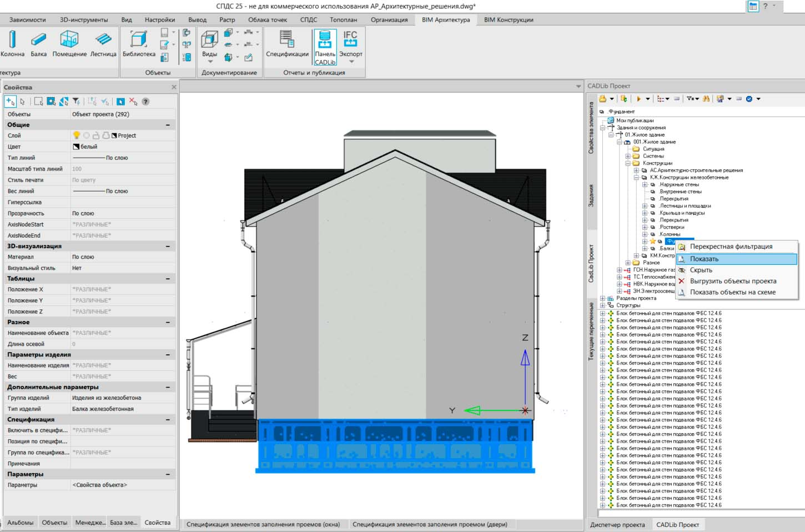Choose Показать in the context menu

click(x=704, y=259)
